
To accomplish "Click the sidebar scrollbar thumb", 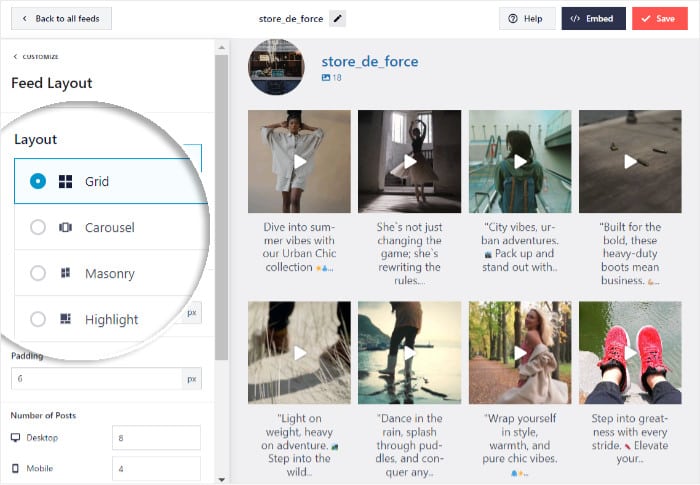I will 221,207.
